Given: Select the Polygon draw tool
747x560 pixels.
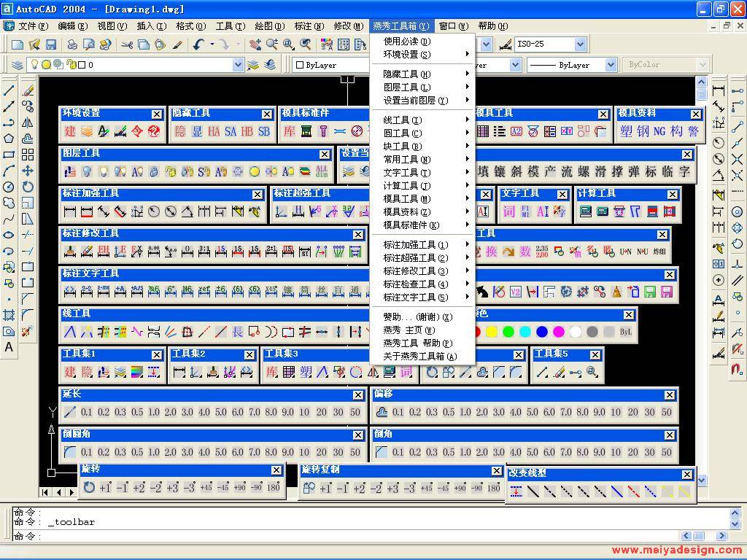Looking at the screenshot, I should click(x=9, y=139).
